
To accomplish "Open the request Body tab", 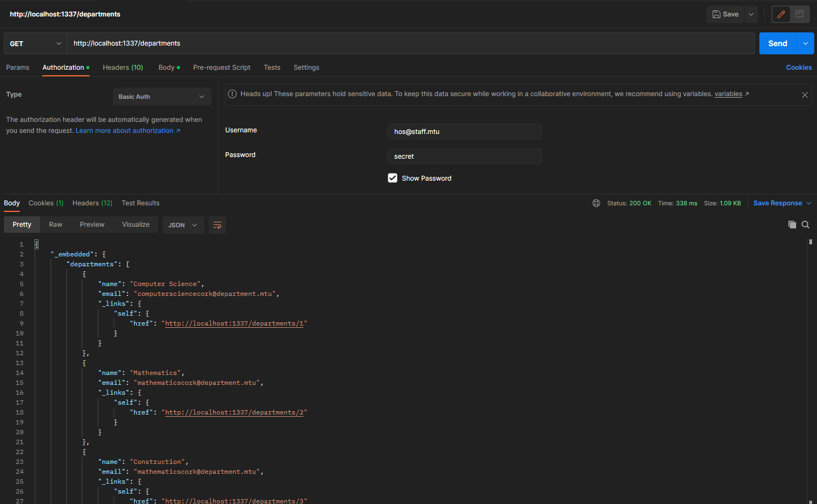I will [x=169, y=68].
